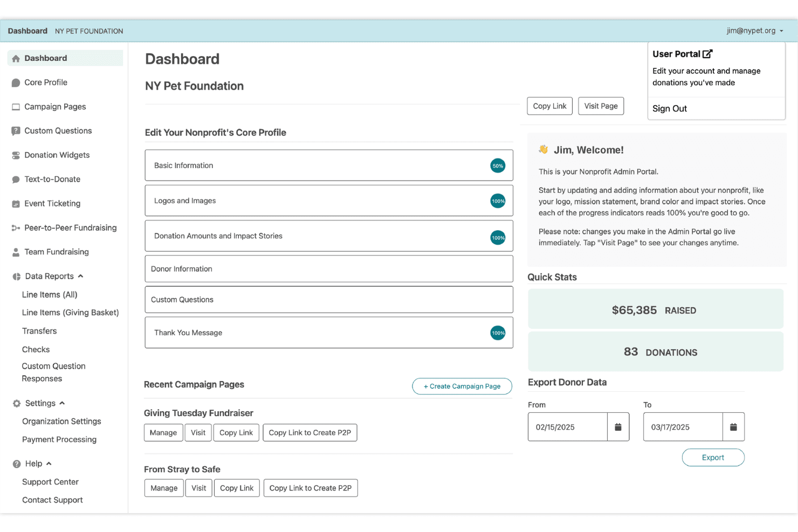
Task: Click the Dashboard home icon in sidebar
Action: tap(16, 59)
